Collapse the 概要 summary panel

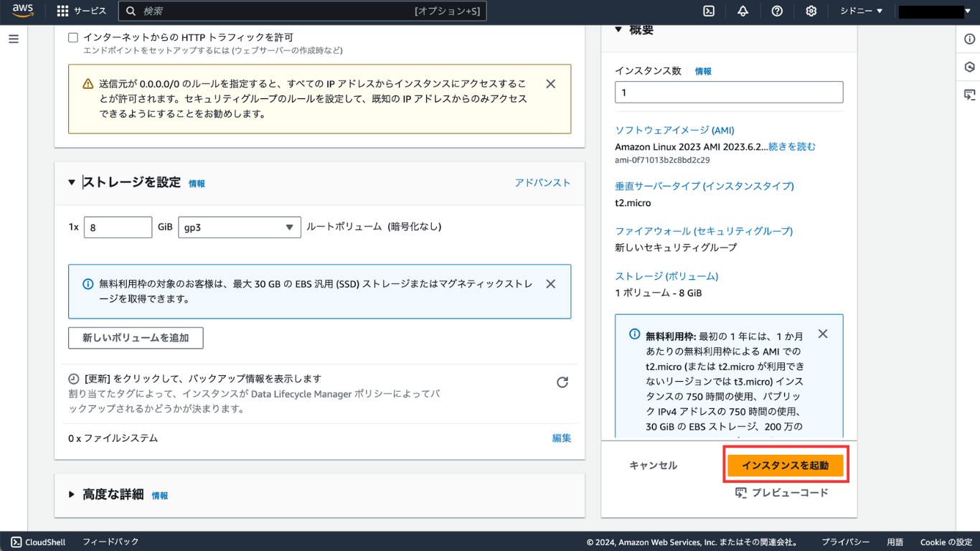(618, 29)
